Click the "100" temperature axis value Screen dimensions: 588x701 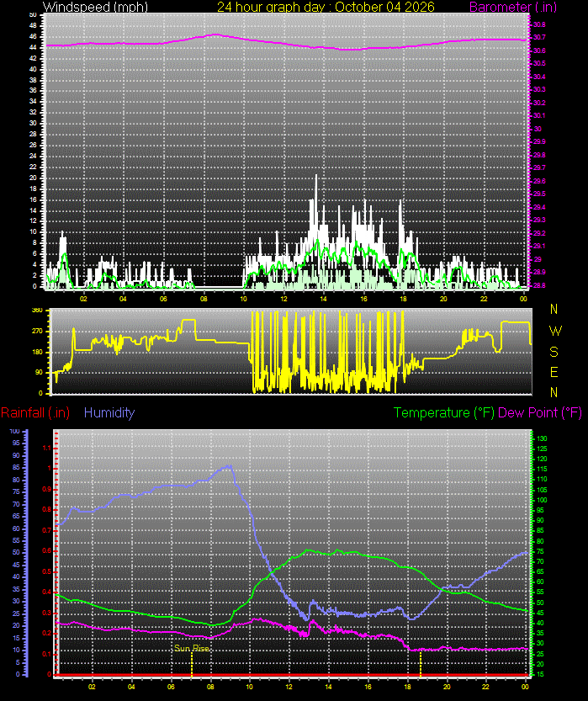[x=542, y=500]
